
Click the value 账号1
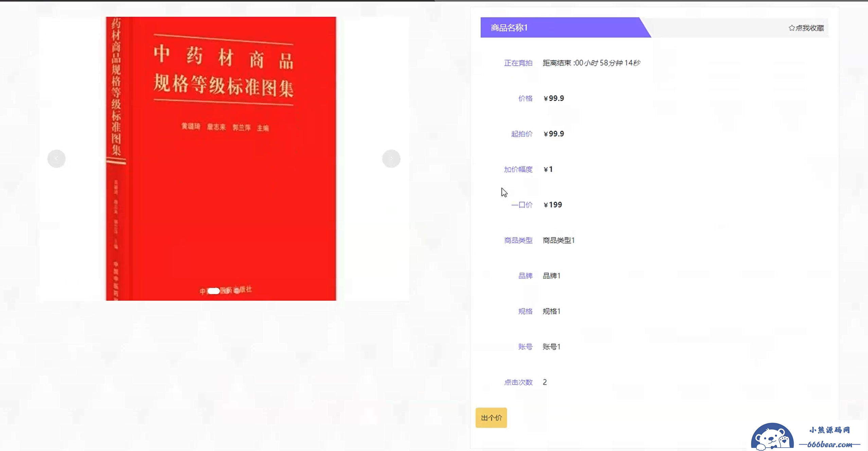tap(551, 347)
